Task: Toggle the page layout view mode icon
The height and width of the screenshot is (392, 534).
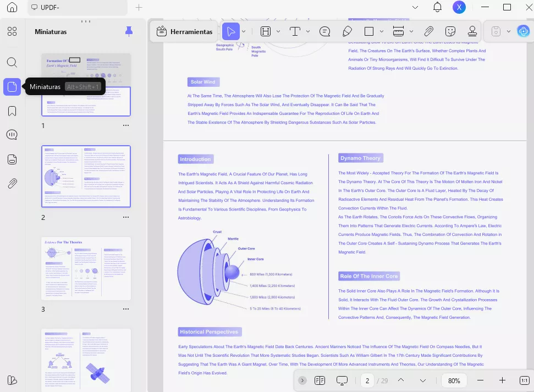Action: [320, 380]
